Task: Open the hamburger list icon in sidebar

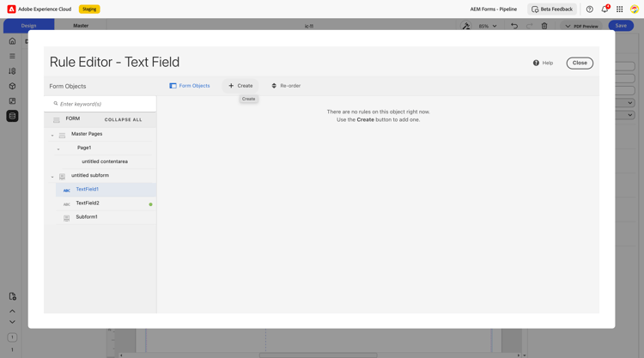Action: (x=12, y=56)
